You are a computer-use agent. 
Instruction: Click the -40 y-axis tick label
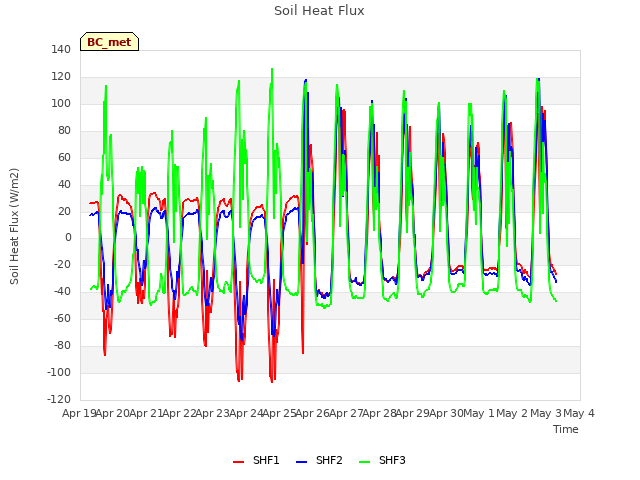point(62,291)
